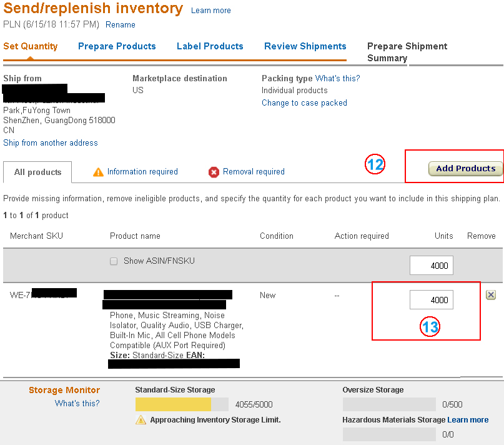Click Change to case packed link
The width and height of the screenshot is (504, 445).
click(x=304, y=103)
